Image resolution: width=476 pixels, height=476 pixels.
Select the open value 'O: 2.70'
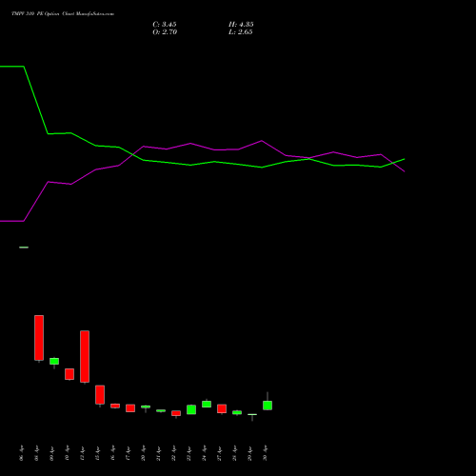coord(165,32)
